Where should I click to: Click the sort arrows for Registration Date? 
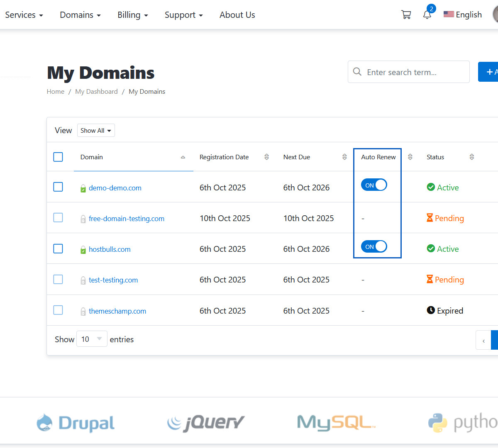[x=266, y=157]
